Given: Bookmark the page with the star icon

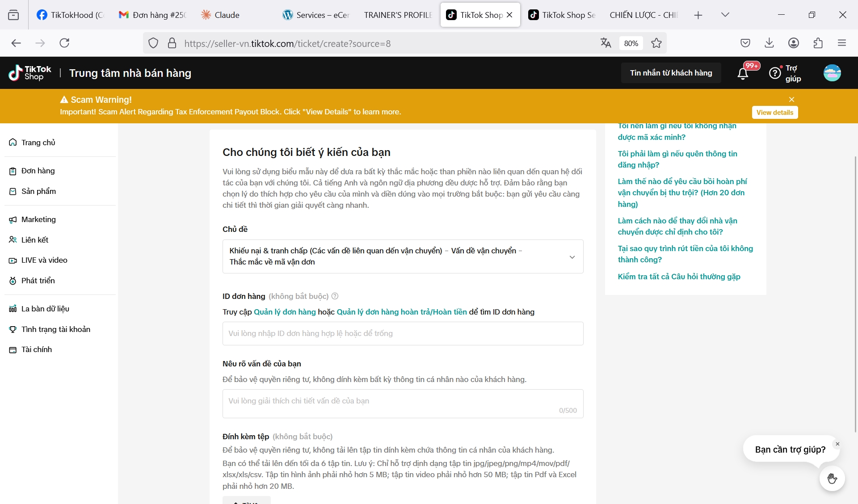Looking at the screenshot, I should point(656,43).
